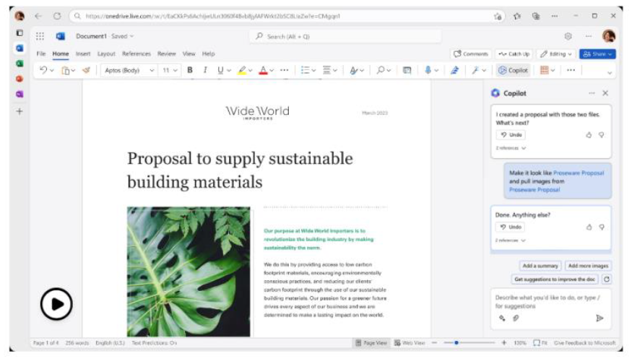Open the settings gear icon
This screenshot has width=632, height=364.
(568, 36)
